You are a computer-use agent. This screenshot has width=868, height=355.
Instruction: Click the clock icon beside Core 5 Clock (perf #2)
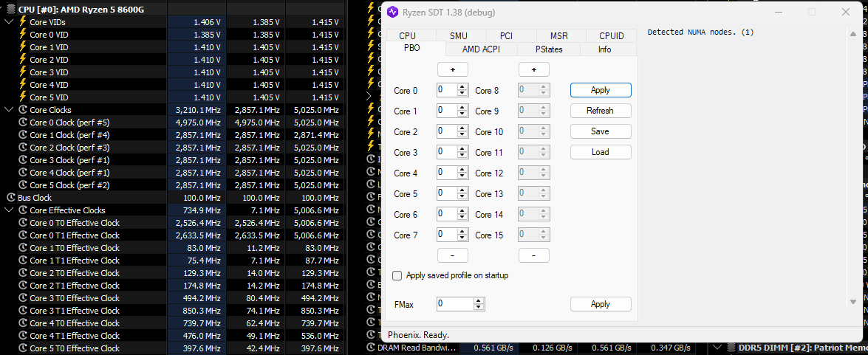[23, 185]
